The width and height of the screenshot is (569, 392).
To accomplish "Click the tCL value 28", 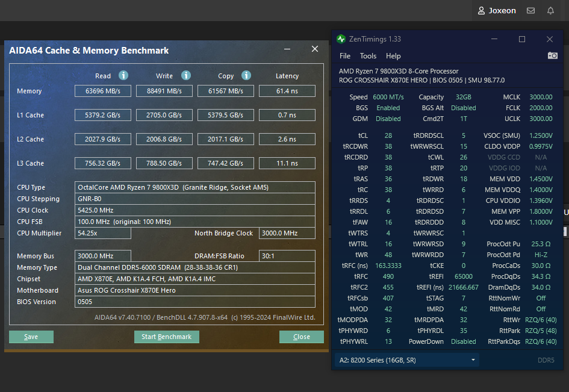I will click(388, 135).
